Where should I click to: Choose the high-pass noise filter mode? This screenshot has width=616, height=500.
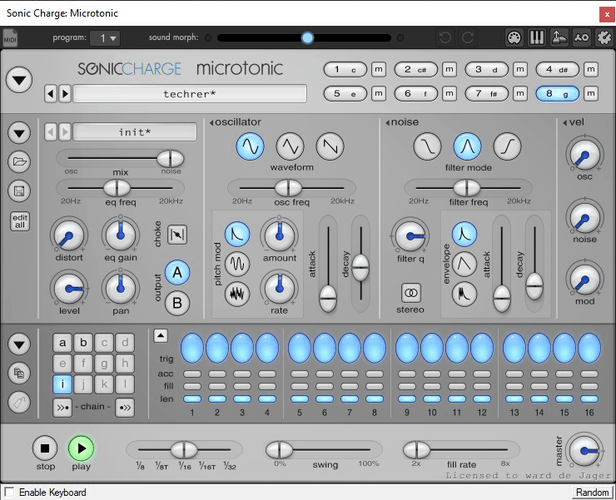(508, 147)
